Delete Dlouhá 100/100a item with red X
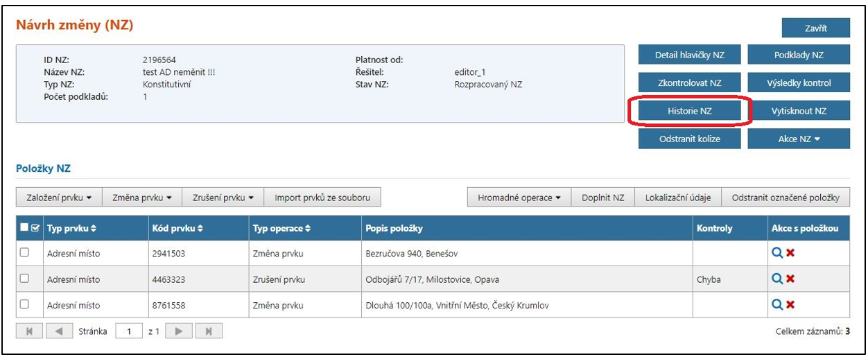This screenshot has height=357, width=868. (790, 305)
